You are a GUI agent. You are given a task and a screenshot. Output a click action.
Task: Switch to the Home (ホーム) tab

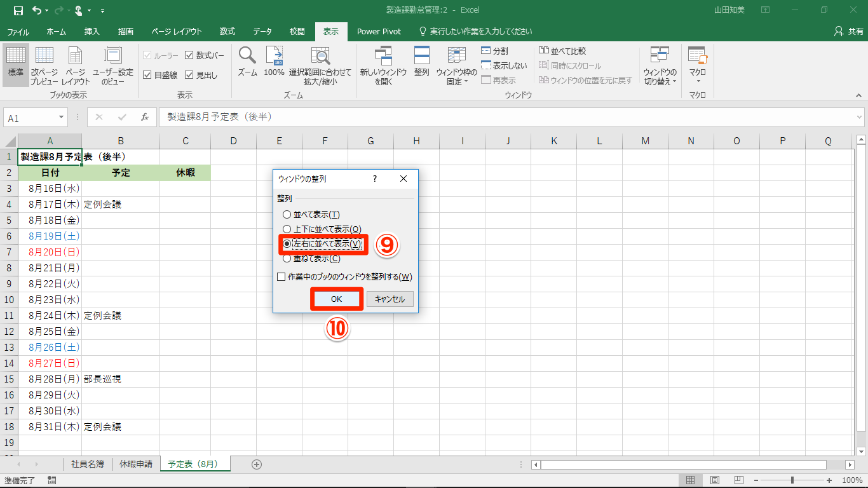[x=57, y=31]
